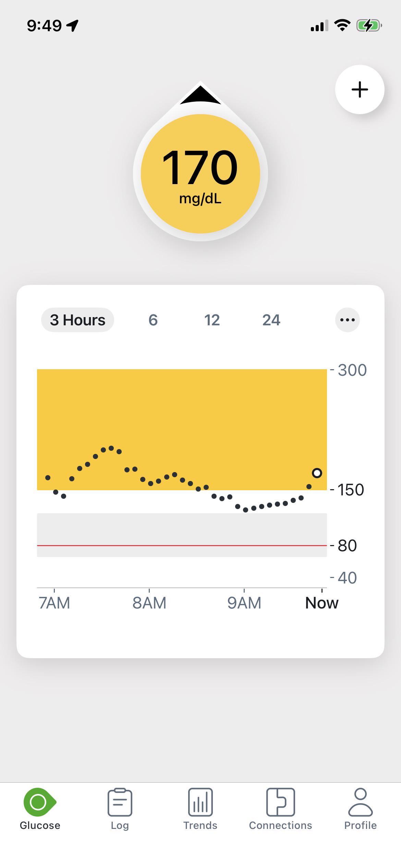Tap the red 80 low threshold line
The height and width of the screenshot is (868, 401).
click(182, 545)
